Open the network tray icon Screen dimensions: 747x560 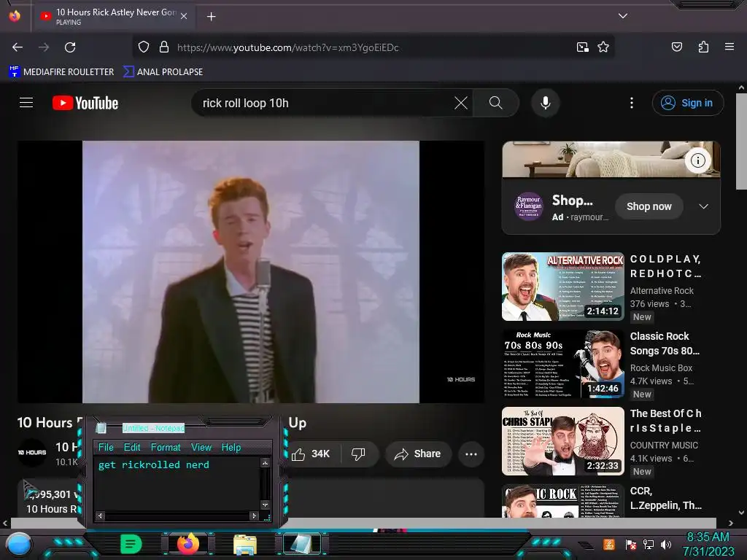point(649,544)
